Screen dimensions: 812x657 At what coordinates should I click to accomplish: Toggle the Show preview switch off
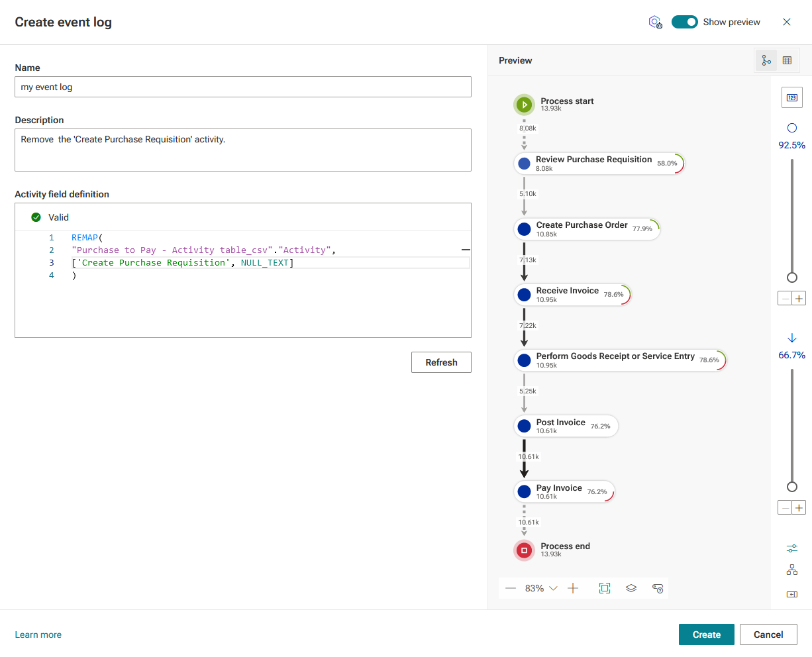pyautogui.click(x=685, y=22)
